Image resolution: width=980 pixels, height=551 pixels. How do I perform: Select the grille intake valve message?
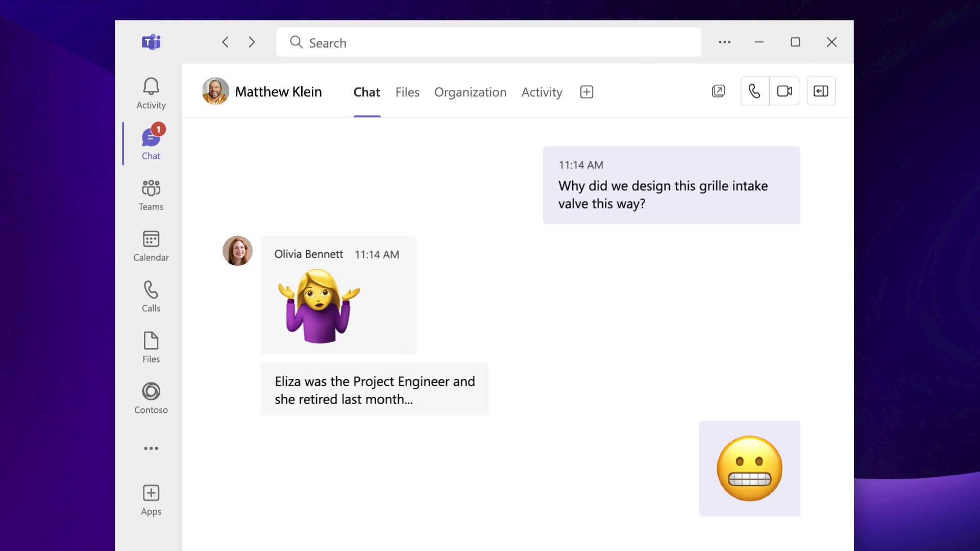click(671, 185)
